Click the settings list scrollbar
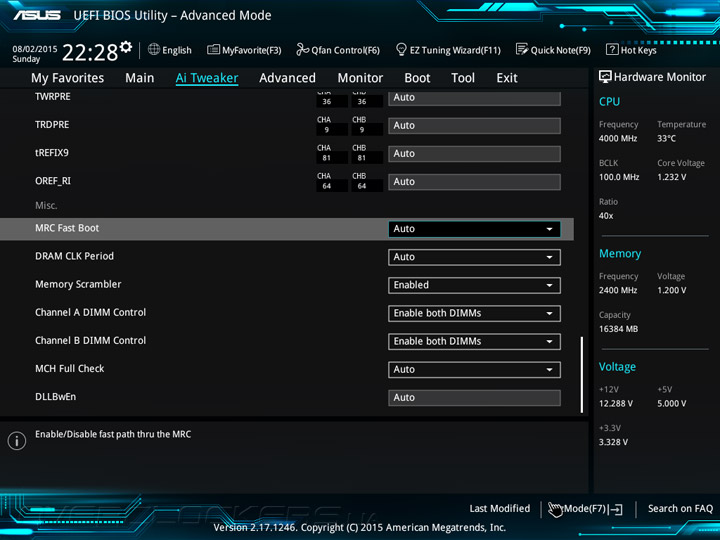 point(582,375)
